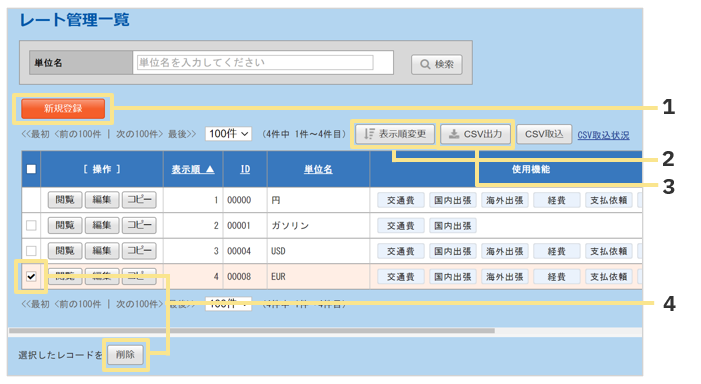Open the top 100件 page size dropdown
This screenshot has height=384, width=701.
pos(228,134)
